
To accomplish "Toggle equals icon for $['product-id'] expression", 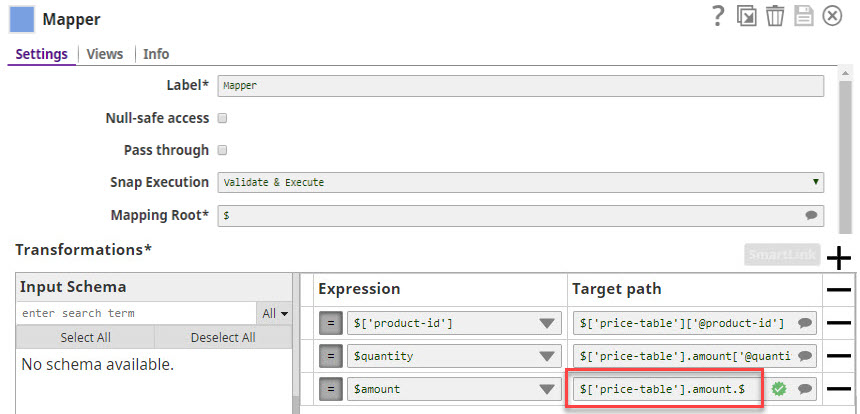I will (x=330, y=323).
